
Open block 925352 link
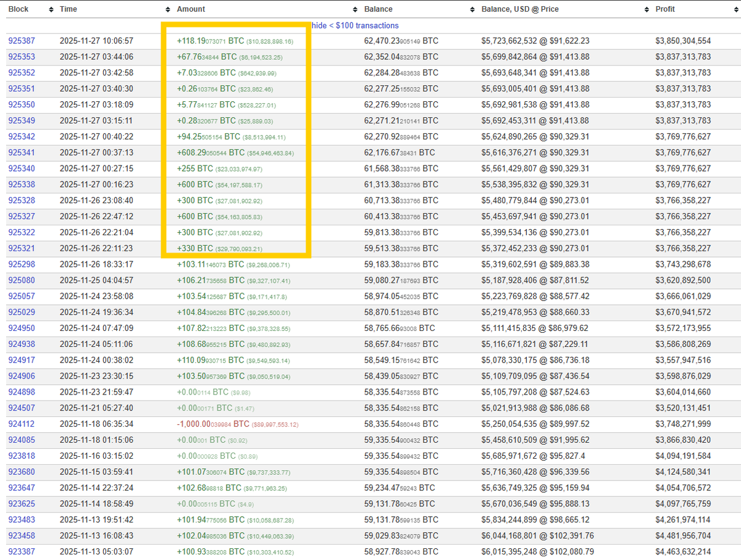click(x=22, y=73)
